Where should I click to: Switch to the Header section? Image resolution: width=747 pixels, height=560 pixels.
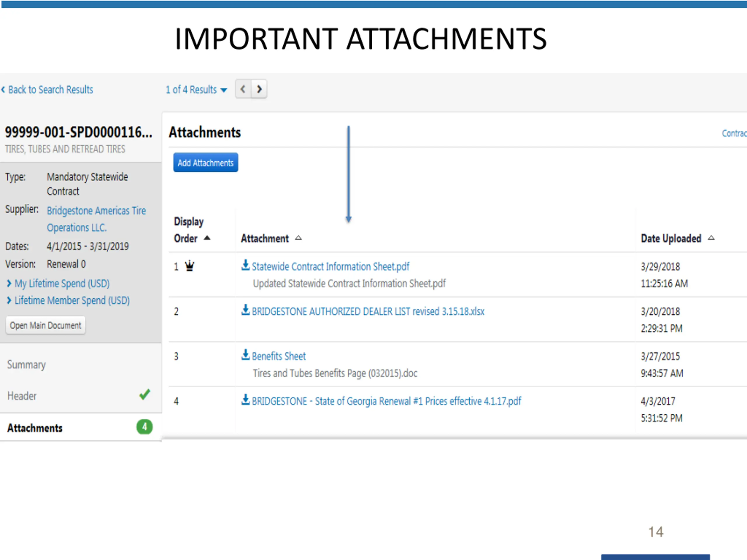[x=22, y=396]
